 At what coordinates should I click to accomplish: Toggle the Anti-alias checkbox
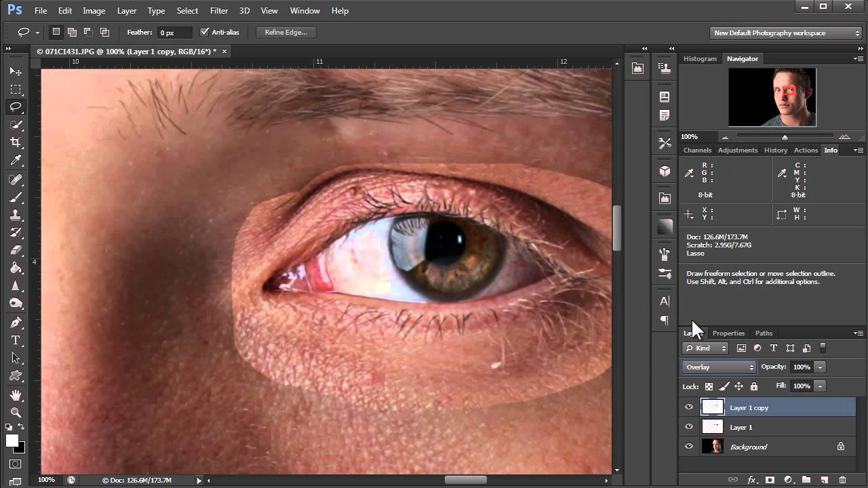pos(205,32)
